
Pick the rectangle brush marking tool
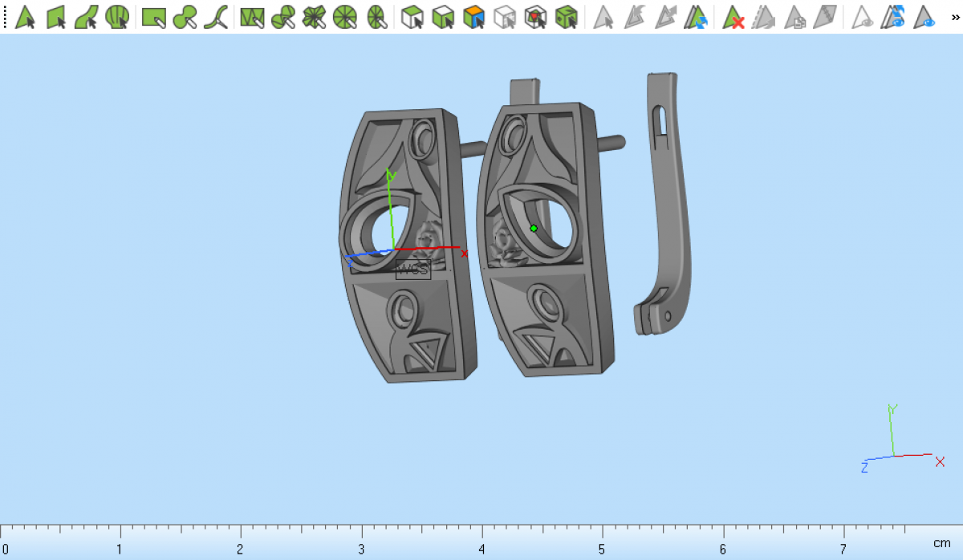153,17
